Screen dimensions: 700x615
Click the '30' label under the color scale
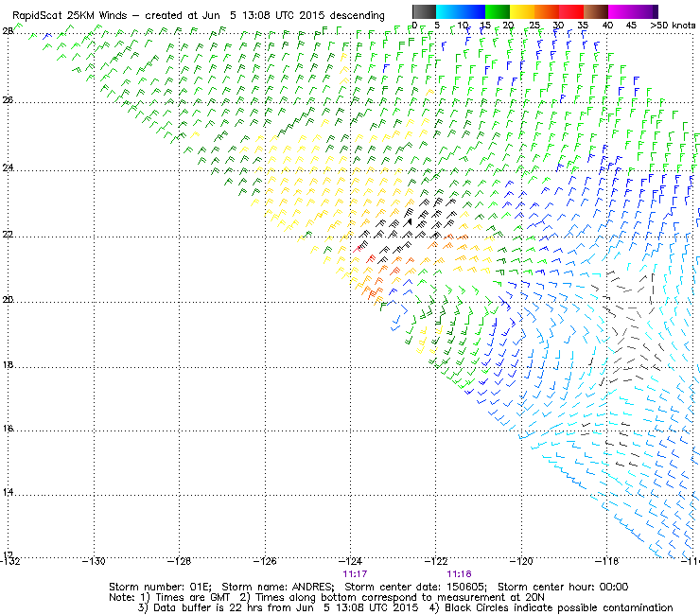pyautogui.click(x=558, y=26)
